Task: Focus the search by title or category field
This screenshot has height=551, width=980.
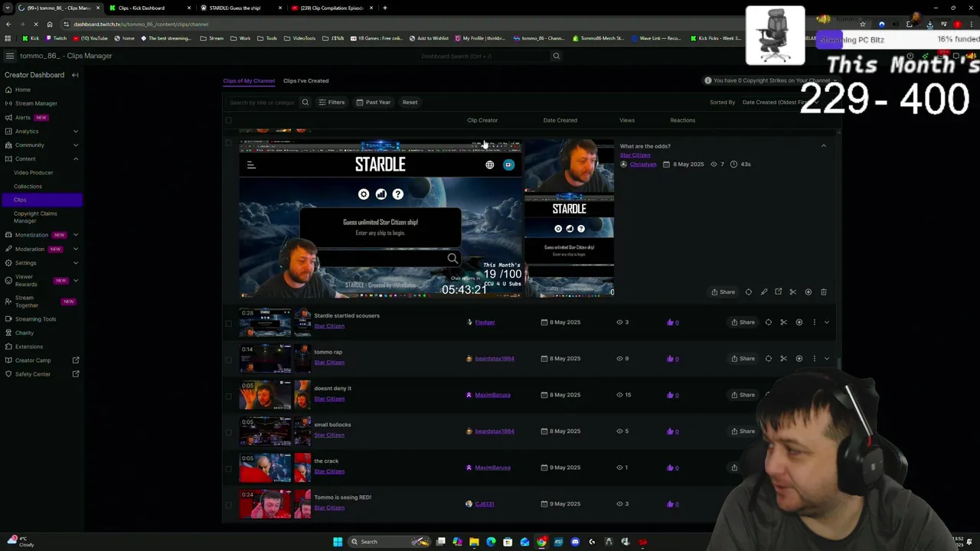Action: tap(262, 103)
